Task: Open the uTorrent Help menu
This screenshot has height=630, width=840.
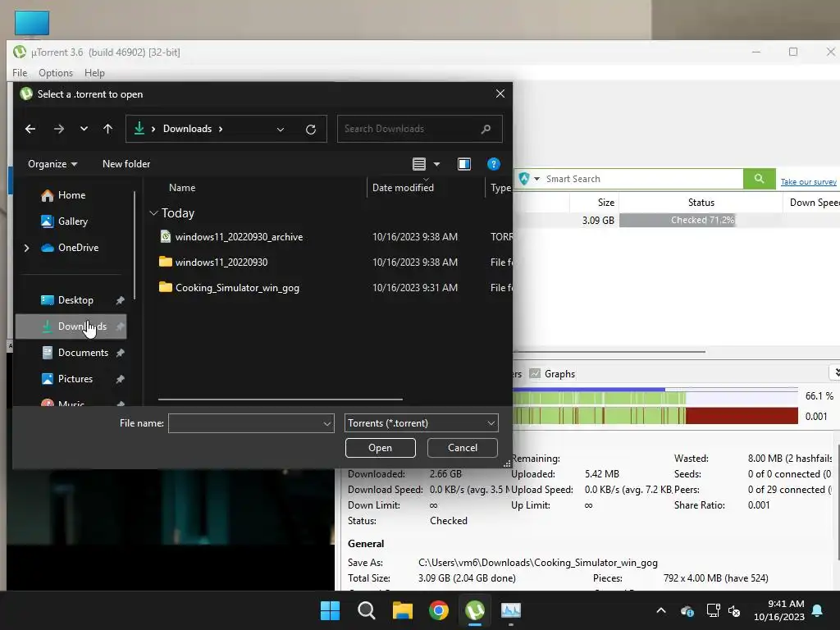Action: (x=94, y=73)
